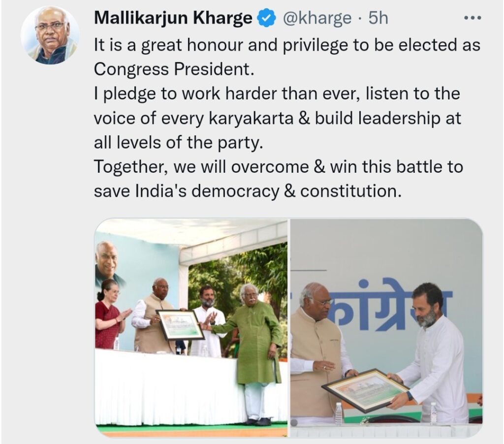Click the line 'I pledge to work harder'
Screen dimensions: 504x444
pos(277,94)
